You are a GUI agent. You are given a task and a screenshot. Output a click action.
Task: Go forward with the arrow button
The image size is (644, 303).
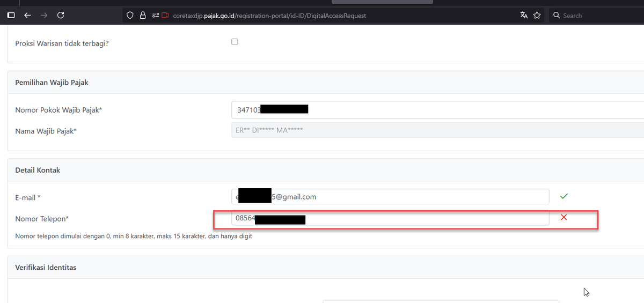point(44,16)
